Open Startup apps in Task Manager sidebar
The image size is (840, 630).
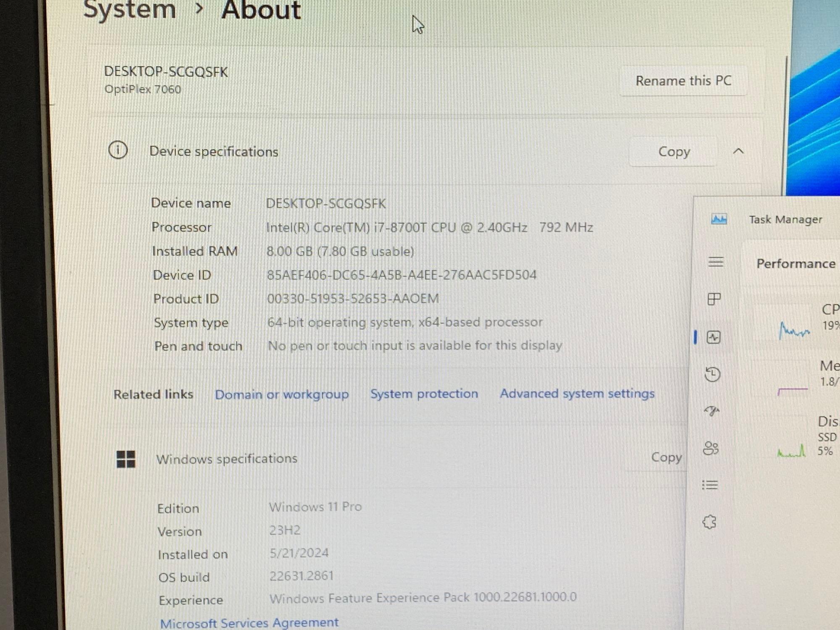pyautogui.click(x=711, y=411)
